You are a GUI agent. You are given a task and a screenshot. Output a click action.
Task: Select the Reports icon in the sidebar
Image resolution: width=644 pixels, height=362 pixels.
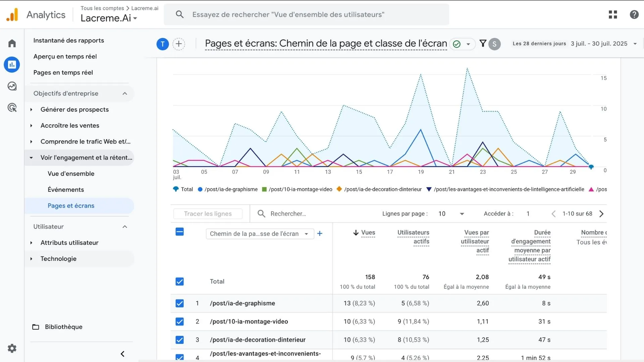(x=12, y=64)
